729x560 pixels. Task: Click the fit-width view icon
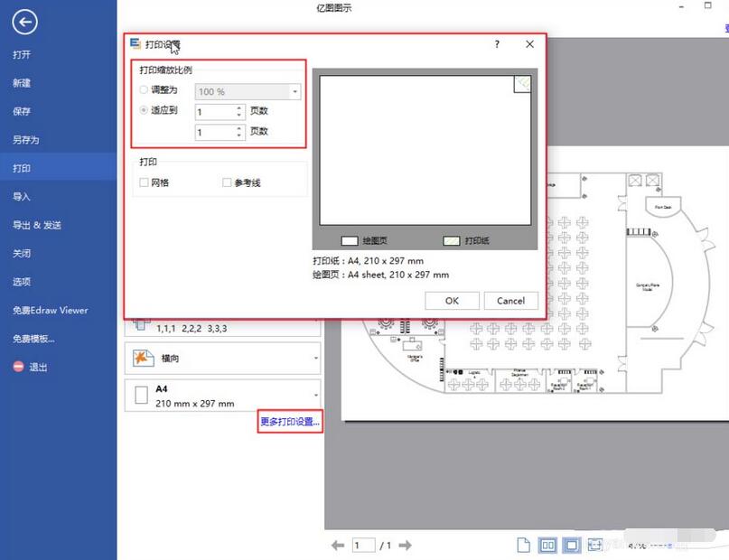coord(595,546)
